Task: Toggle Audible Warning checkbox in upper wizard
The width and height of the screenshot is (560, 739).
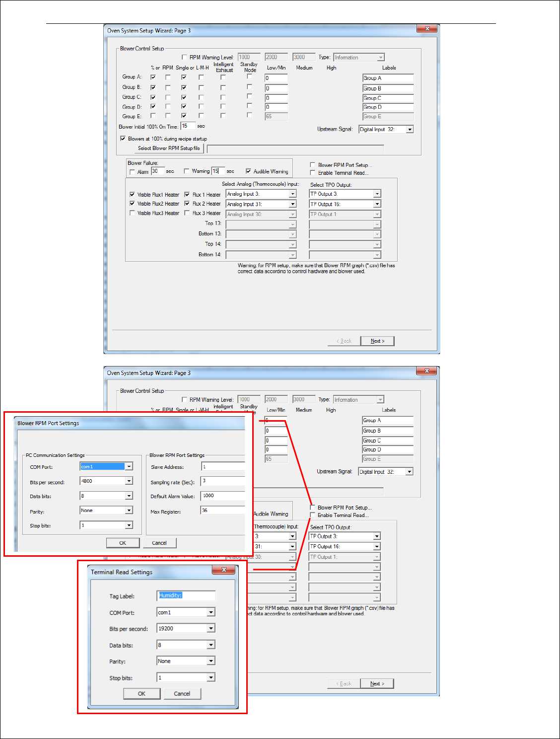Action: [x=248, y=171]
